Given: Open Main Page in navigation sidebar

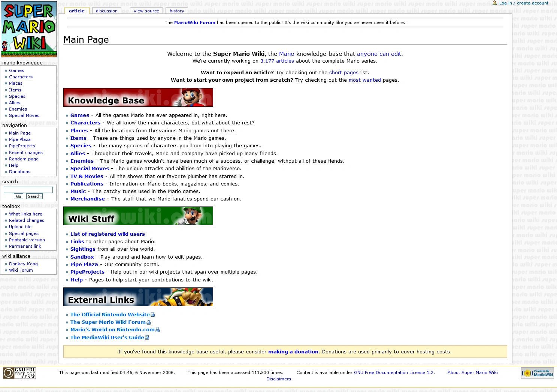Looking at the screenshot, I should (20, 133).
